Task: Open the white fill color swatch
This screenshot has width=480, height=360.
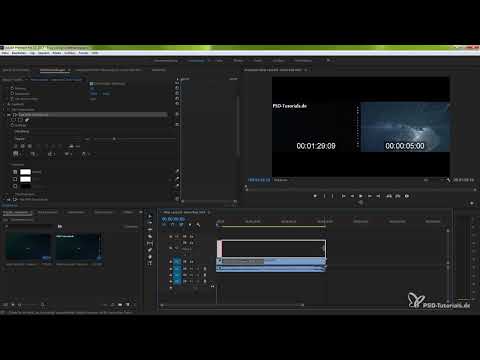Action: (x=25, y=172)
